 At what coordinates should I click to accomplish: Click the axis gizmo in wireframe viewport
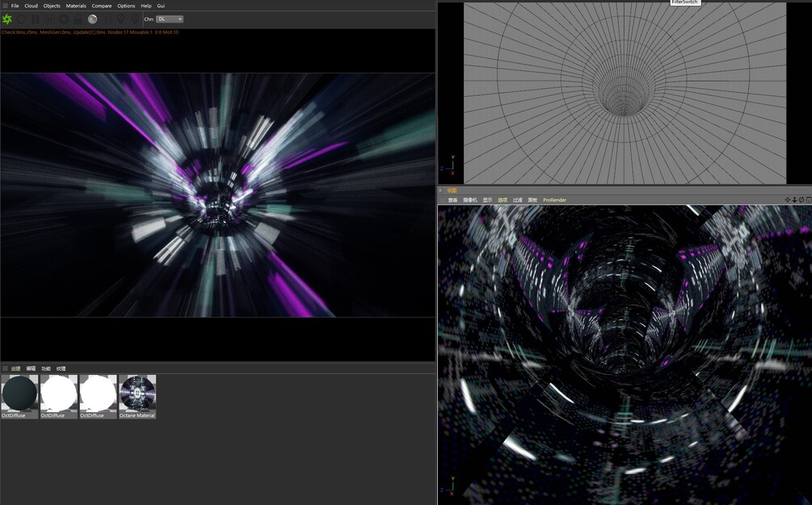449,164
